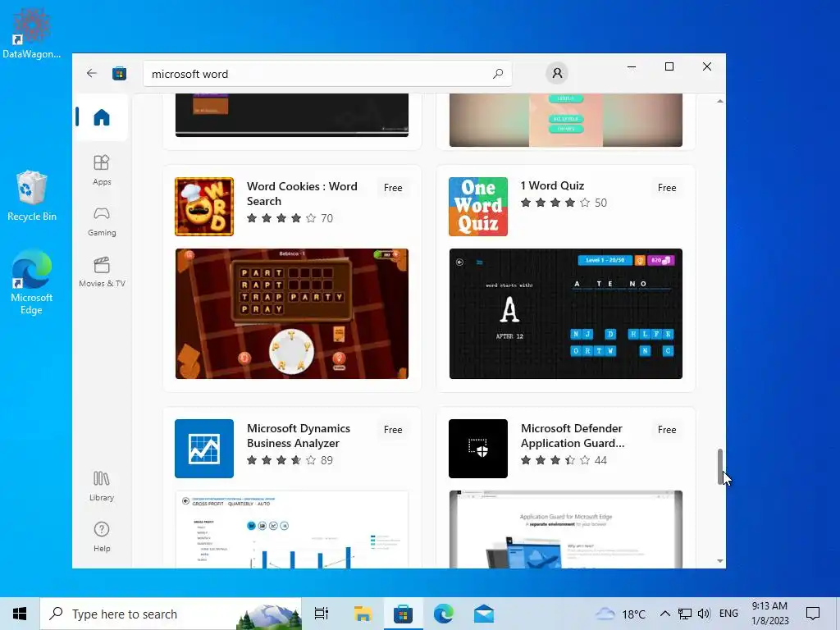The image size is (840, 630).
Task: Open Word Cookies : Word Search title
Action: pos(302,194)
